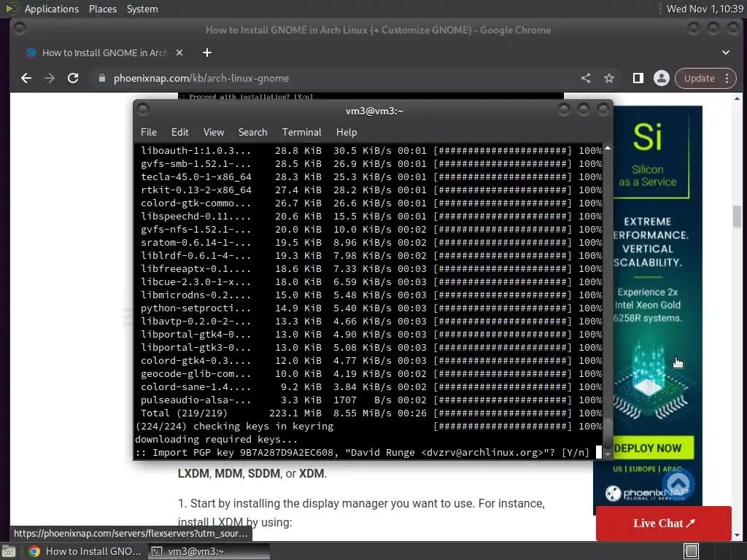Open a new Chrome tab

[206, 52]
